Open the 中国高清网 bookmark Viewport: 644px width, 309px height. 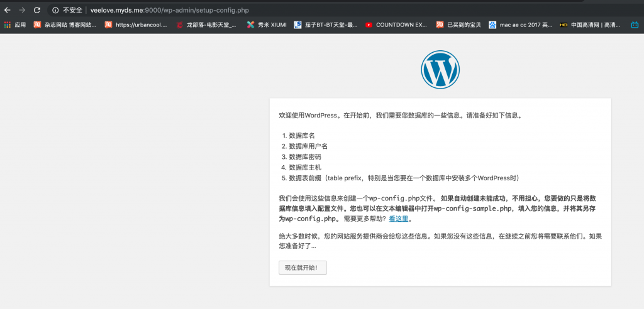(590, 24)
